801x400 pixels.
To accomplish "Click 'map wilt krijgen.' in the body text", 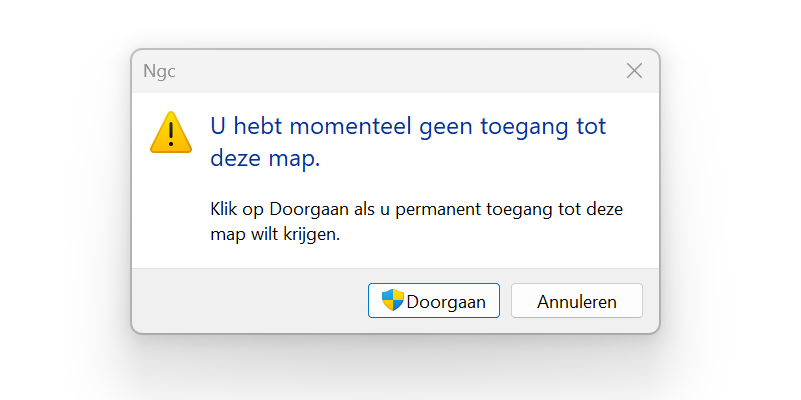I will (275, 235).
